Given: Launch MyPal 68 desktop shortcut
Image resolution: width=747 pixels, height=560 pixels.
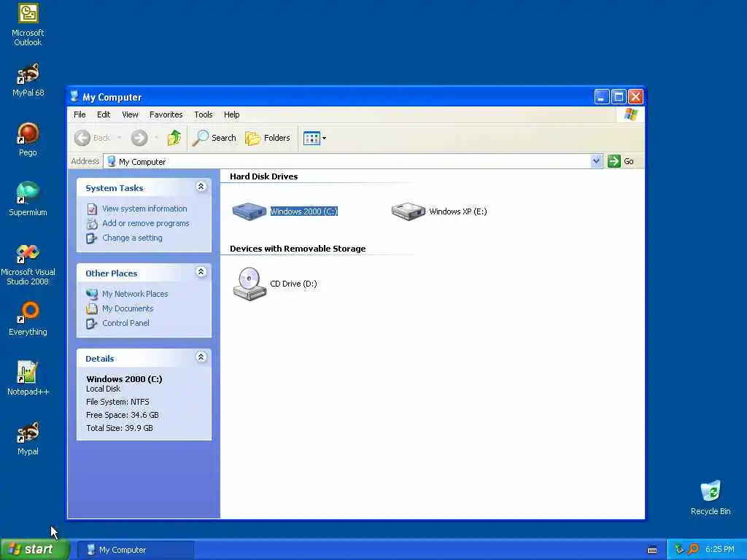Looking at the screenshot, I should click(x=28, y=80).
